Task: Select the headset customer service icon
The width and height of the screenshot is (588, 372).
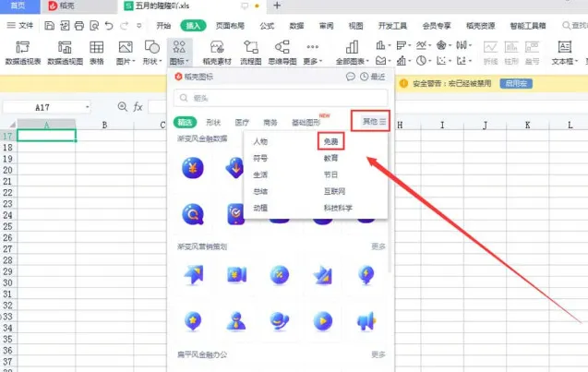Action: [x=280, y=321]
